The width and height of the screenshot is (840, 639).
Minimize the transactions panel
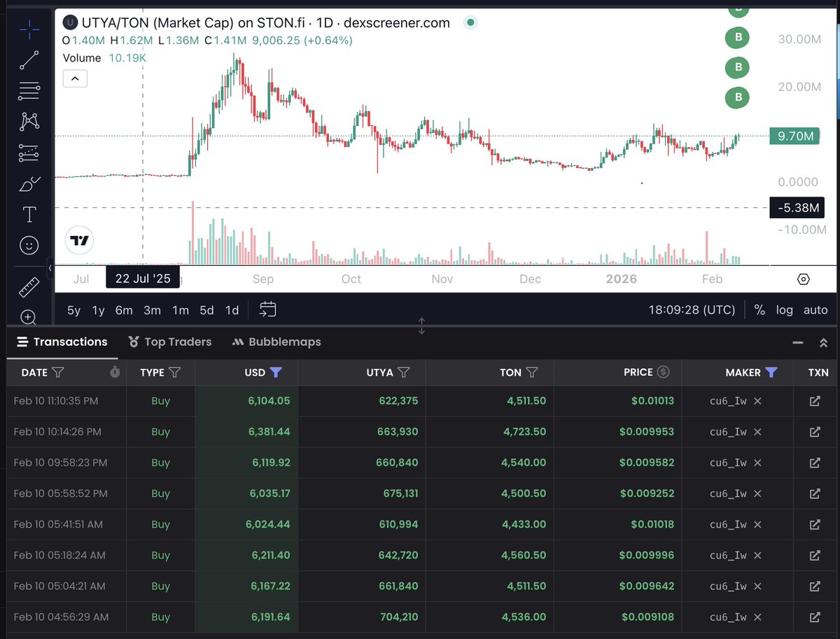pos(798,343)
